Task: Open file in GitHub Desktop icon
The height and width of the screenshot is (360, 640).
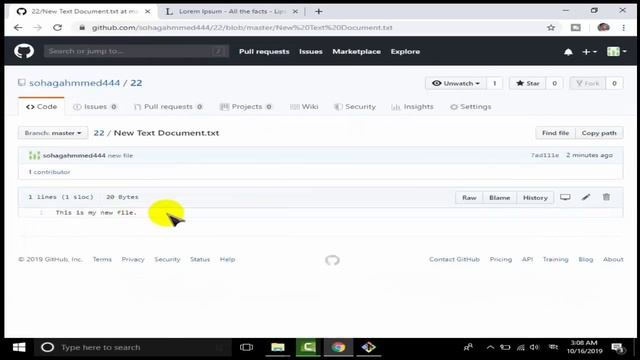Action: (x=565, y=197)
